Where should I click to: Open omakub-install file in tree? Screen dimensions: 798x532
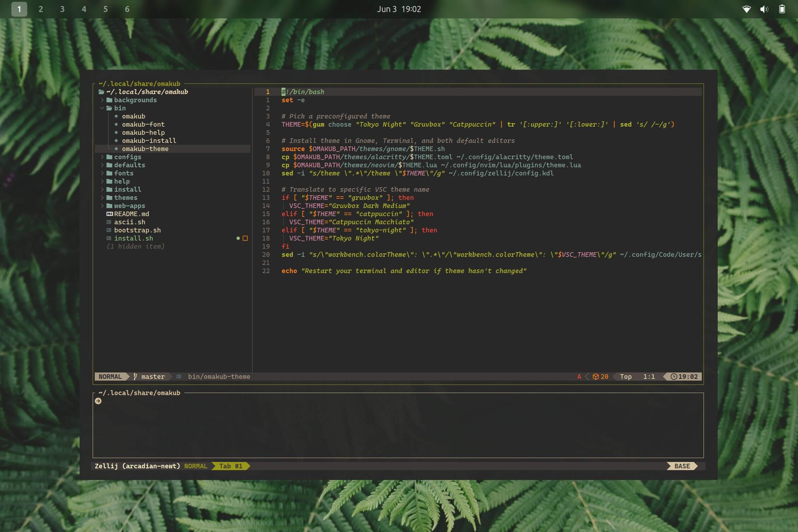click(149, 140)
